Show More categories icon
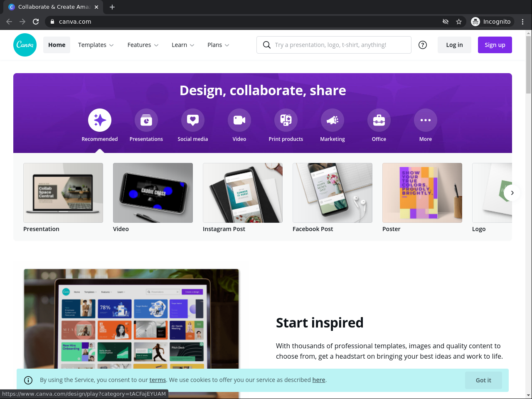 point(426,120)
